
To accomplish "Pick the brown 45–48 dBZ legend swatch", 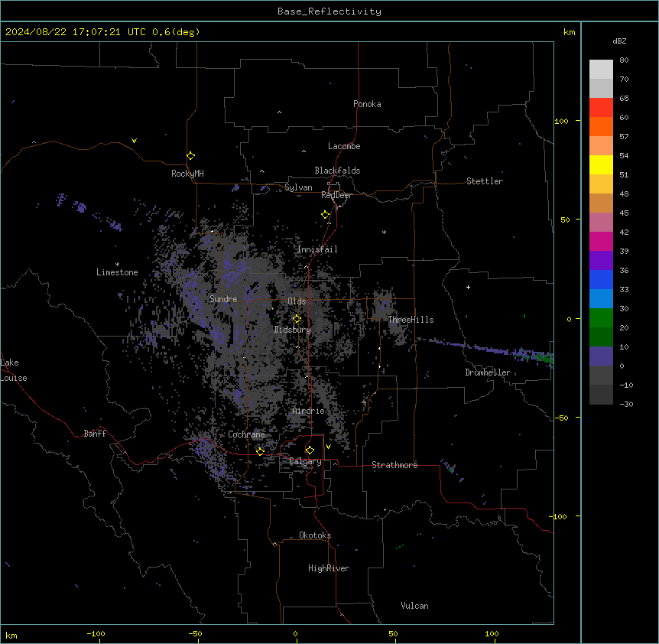I will pos(601,203).
